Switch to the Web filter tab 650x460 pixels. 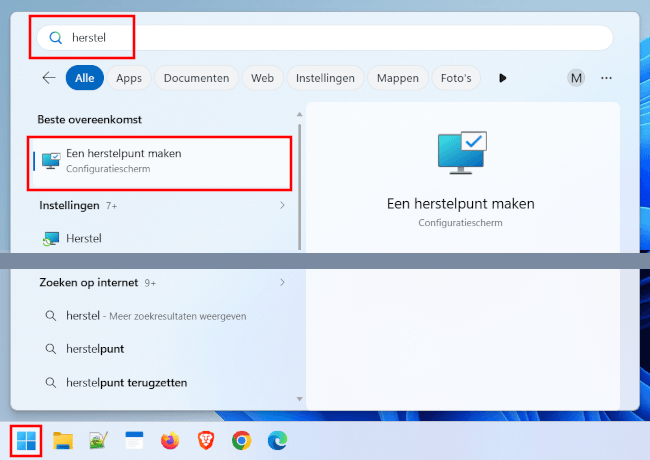coord(262,78)
